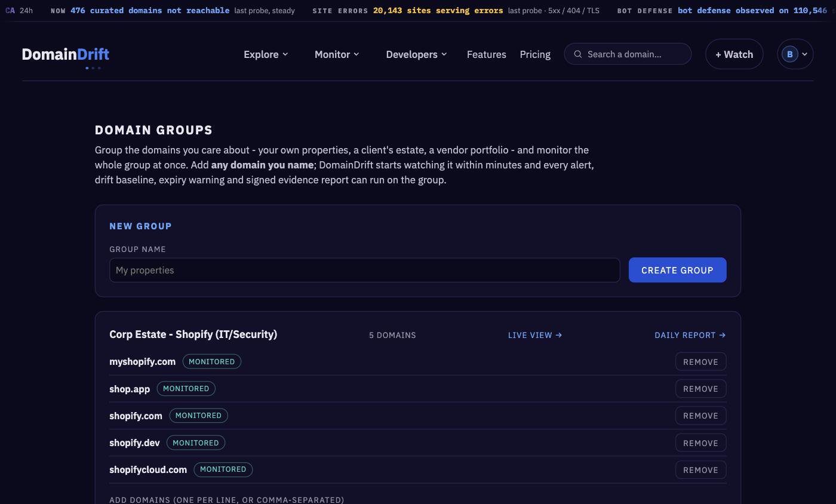Click the shop.app domain name

click(x=130, y=389)
